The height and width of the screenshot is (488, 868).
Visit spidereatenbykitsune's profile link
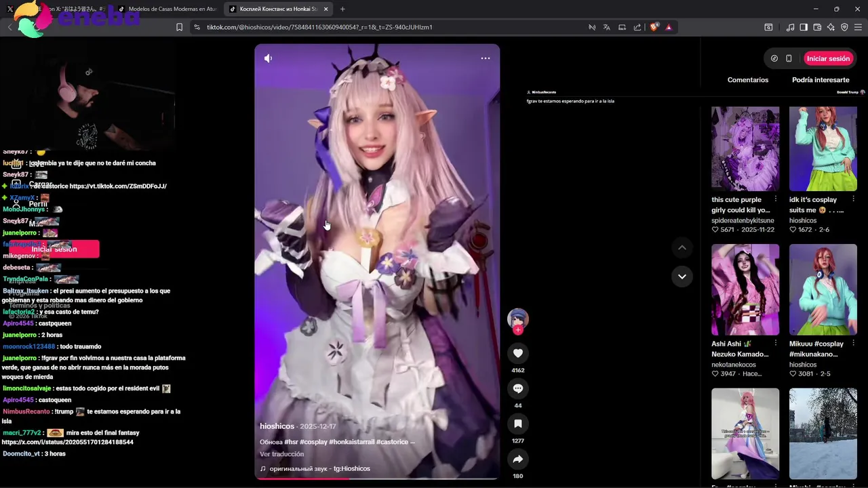tap(743, 220)
